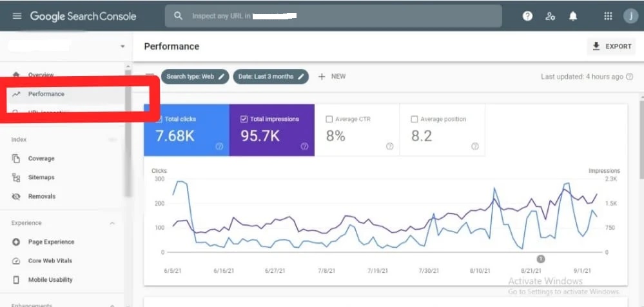Image resolution: width=644 pixels, height=307 pixels.
Task: Add a NEW filter
Action: [x=332, y=77]
